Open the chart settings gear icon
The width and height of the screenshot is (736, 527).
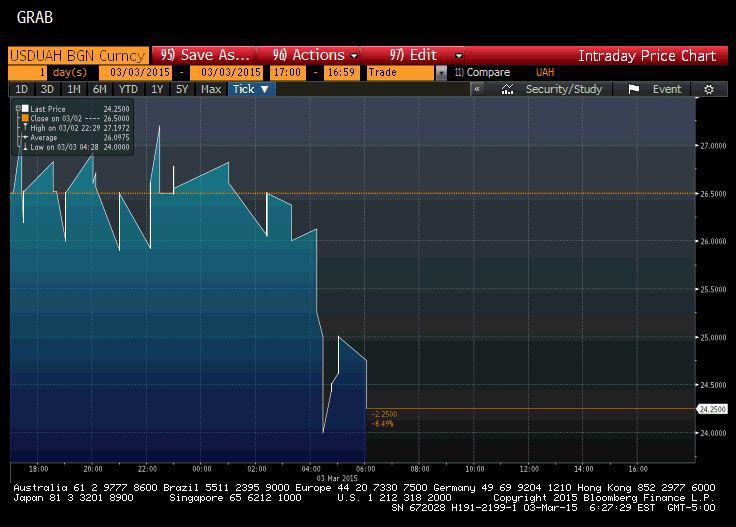[x=709, y=89]
